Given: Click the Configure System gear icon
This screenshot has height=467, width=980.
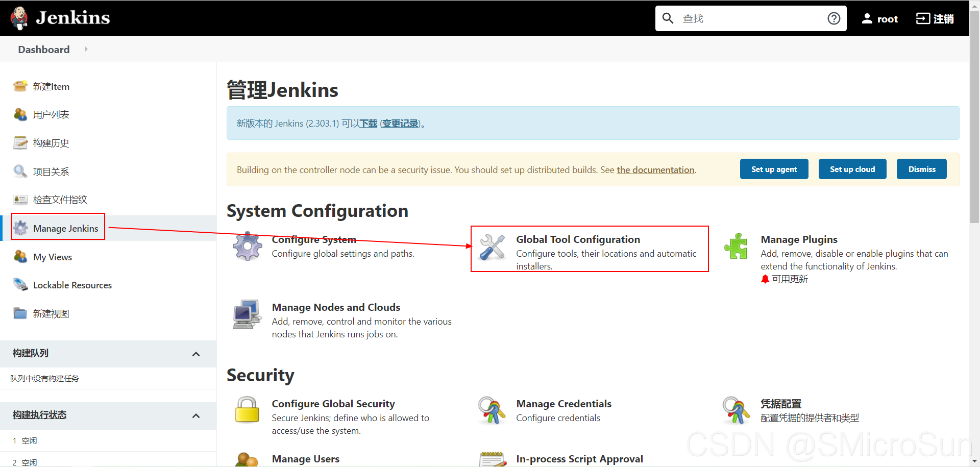Looking at the screenshot, I should [248, 247].
